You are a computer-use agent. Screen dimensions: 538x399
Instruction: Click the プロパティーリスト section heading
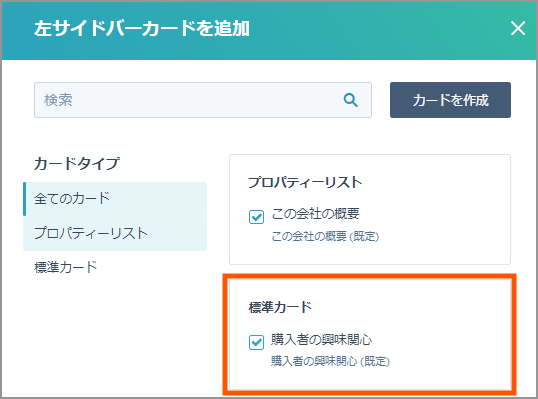click(x=305, y=182)
